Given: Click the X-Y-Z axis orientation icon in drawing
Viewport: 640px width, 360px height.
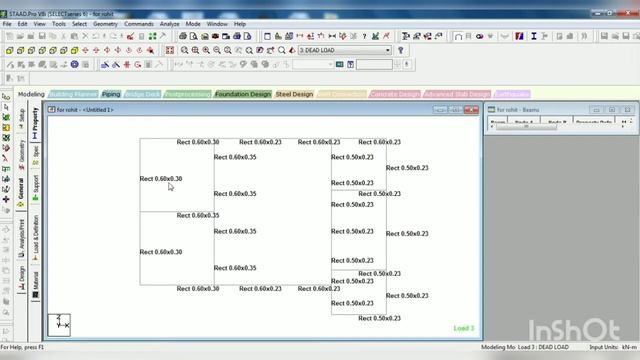Looking at the screenshot, I should 59,325.
